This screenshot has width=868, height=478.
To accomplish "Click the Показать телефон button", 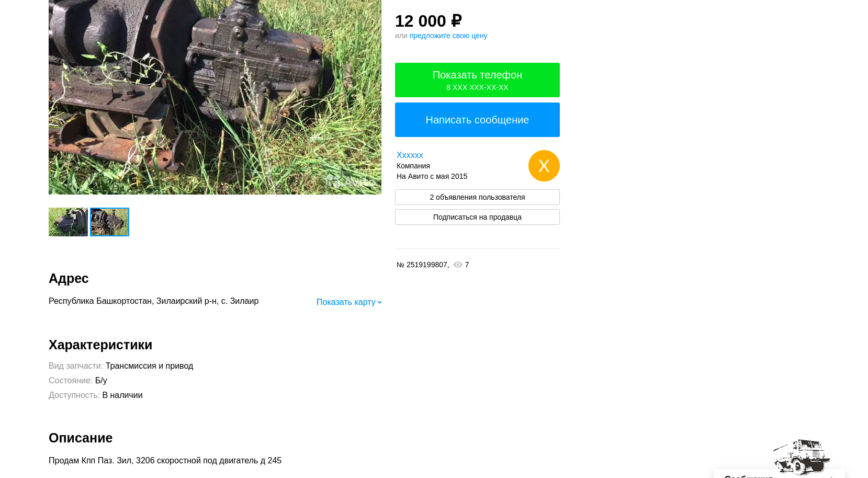I will [477, 80].
